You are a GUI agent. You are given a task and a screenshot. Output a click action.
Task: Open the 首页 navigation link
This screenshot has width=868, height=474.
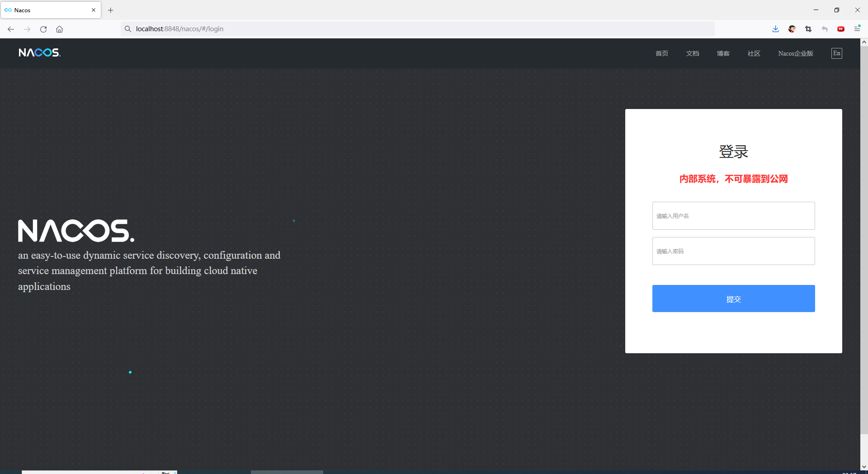tap(661, 53)
